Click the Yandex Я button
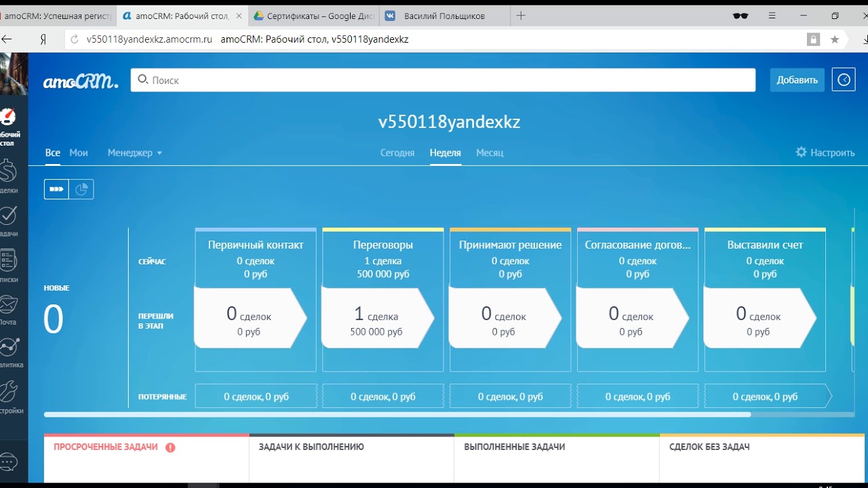The image size is (868, 488). [x=43, y=39]
